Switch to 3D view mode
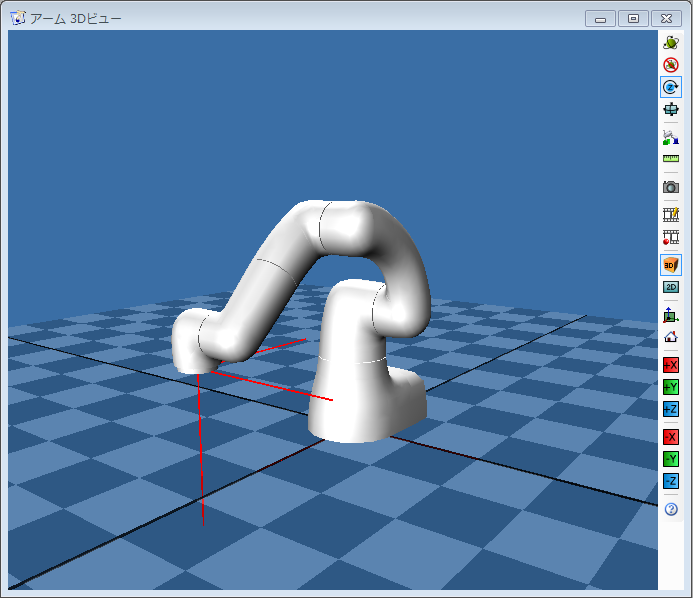The width and height of the screenshot is (693, 598). (x=671, y=265)
